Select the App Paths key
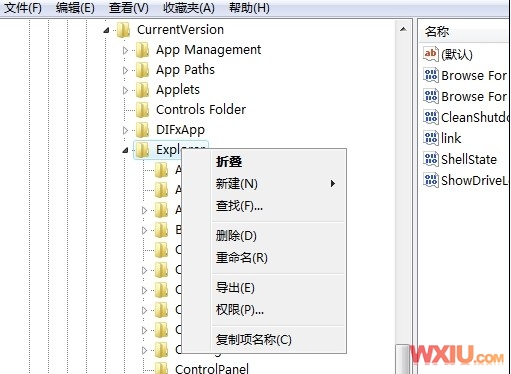The width and height of the screenshot is (511, 374). coord(185,70)
